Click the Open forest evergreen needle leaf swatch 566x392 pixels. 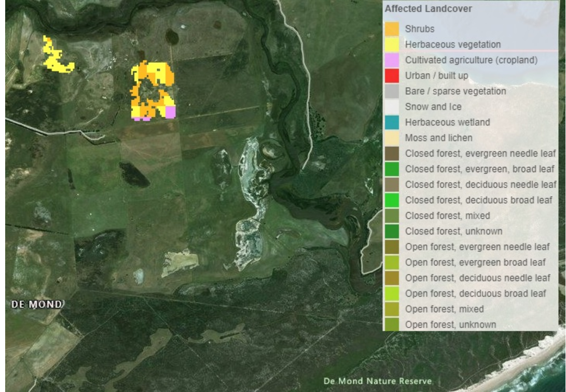click(392, 247)
